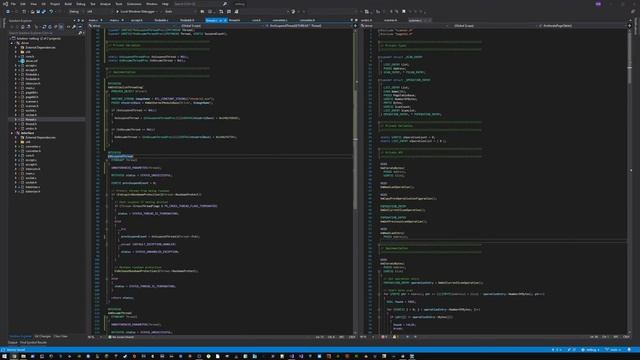Switch to Class View bottom tab
The height and width of the screenshot is (360, 640).
click(61, 337)
